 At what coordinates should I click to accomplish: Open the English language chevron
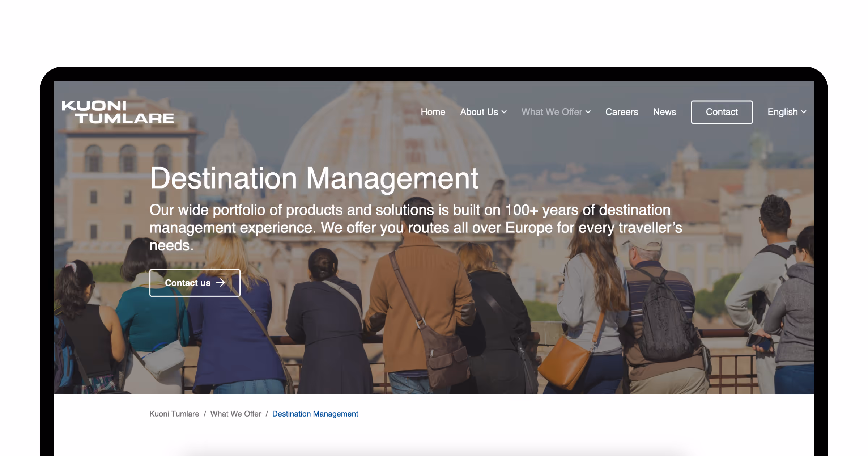804,112
